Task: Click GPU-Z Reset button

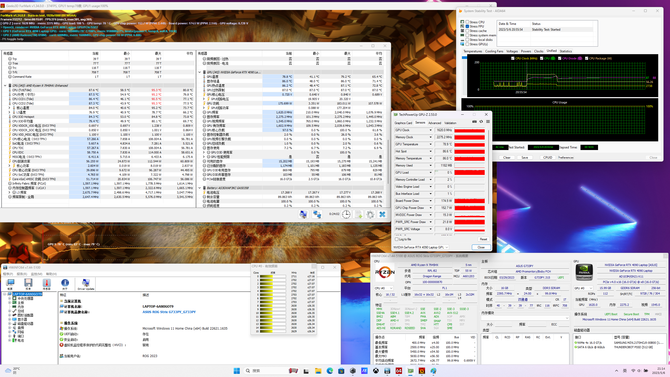Action: 483,239
